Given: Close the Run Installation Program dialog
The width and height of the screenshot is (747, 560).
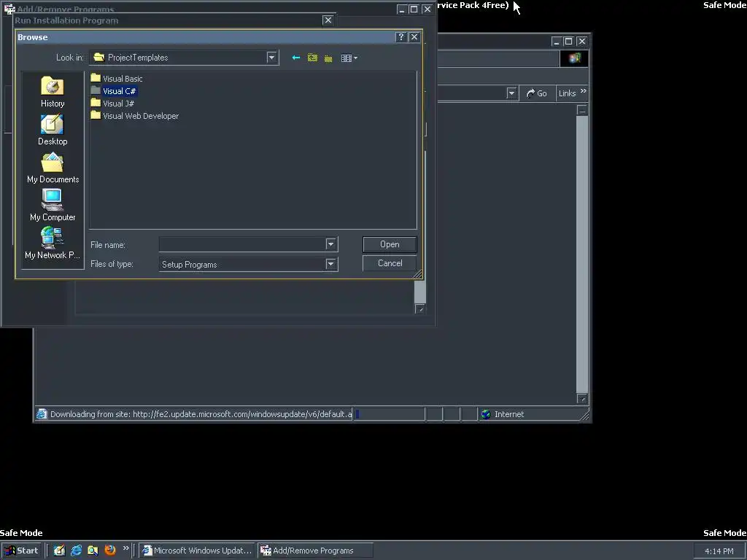Looking at the screenshot, I should [328, 20].
